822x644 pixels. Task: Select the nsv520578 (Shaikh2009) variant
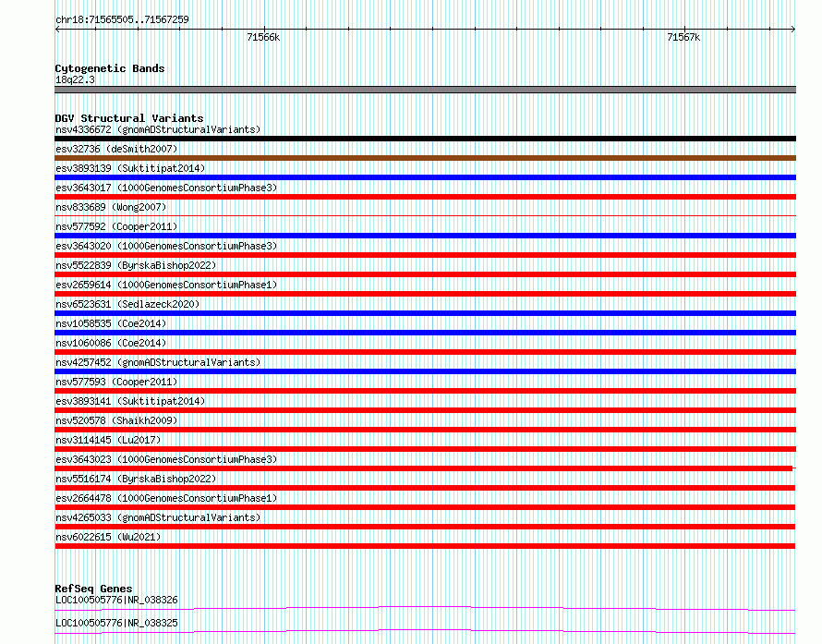click(425, 430)
